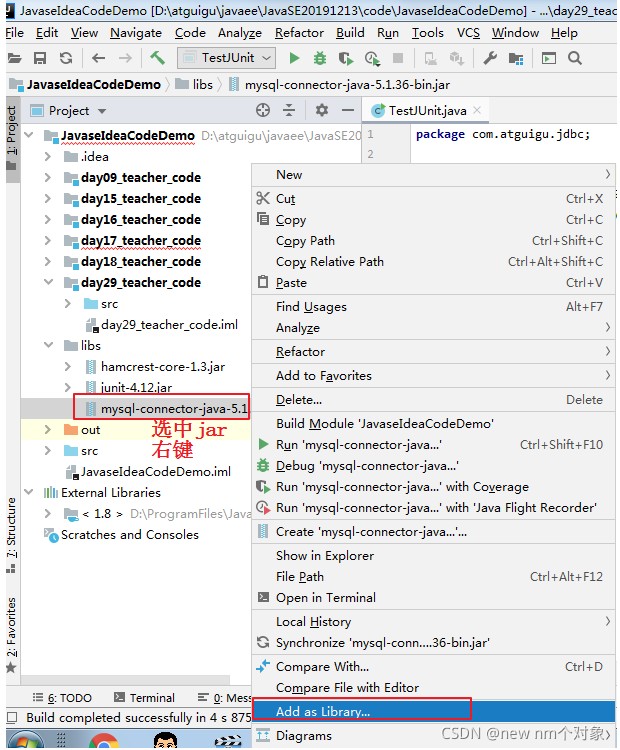Click the Back navigation arrow

(x=99, y=58)
